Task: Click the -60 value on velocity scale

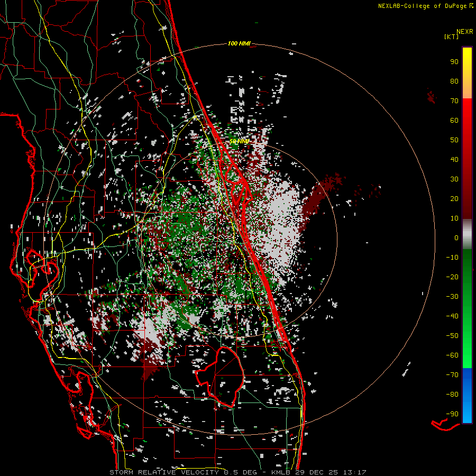Action: tap(452, 355)
